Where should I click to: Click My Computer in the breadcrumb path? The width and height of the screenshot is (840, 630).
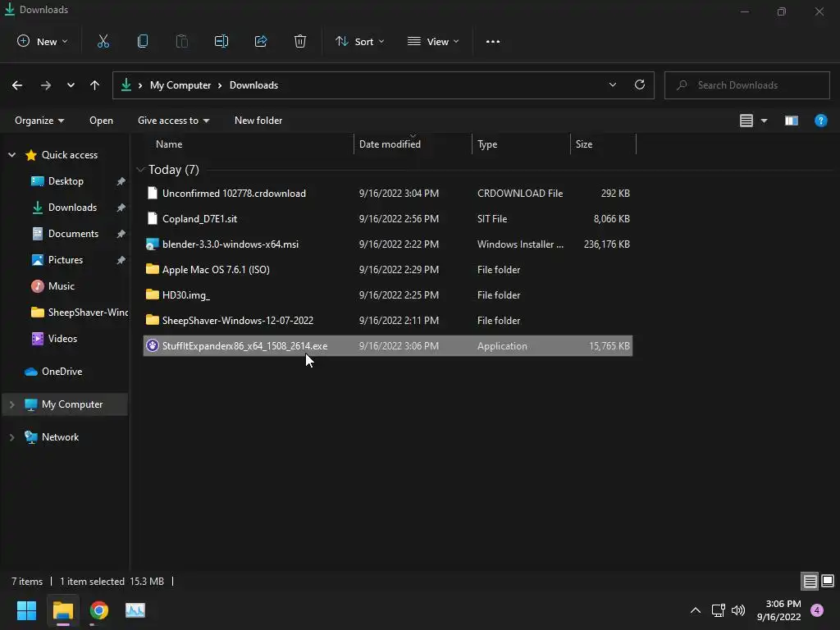(x=180, y=85)
